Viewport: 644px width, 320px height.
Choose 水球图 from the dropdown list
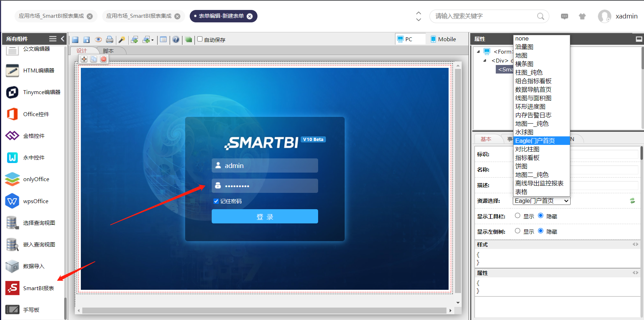[x=542, y=132]
